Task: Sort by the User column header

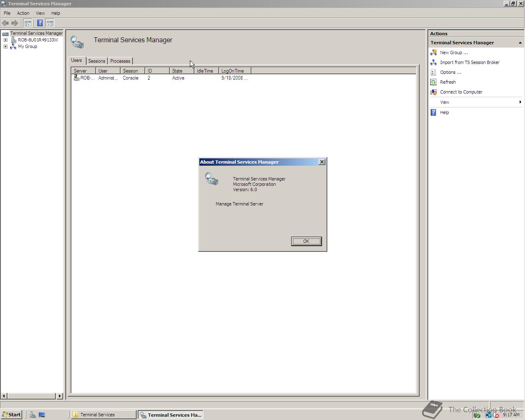Action: (108, 71)
